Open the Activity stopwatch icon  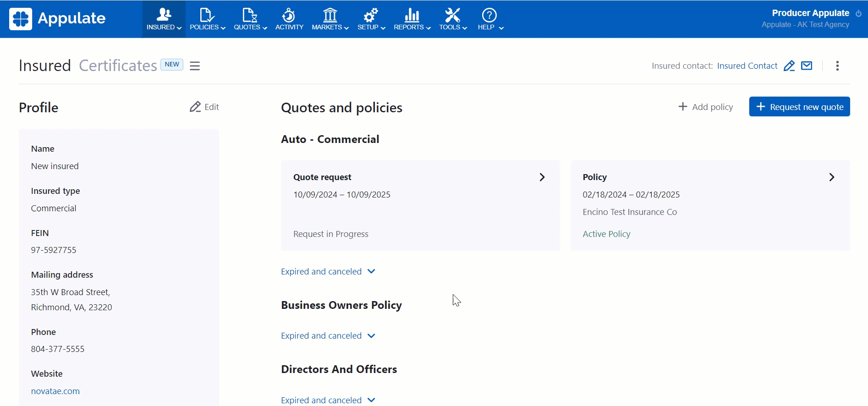(x=289, y=15)
